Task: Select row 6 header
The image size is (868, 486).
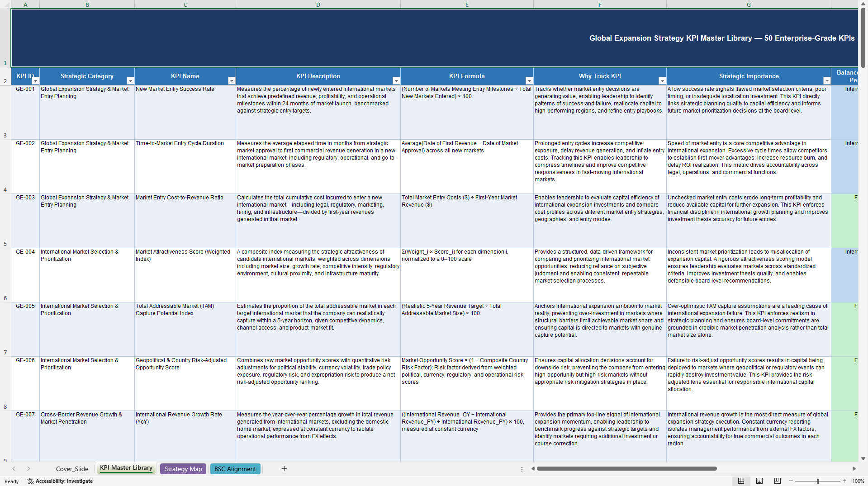Action: point(5,275)
